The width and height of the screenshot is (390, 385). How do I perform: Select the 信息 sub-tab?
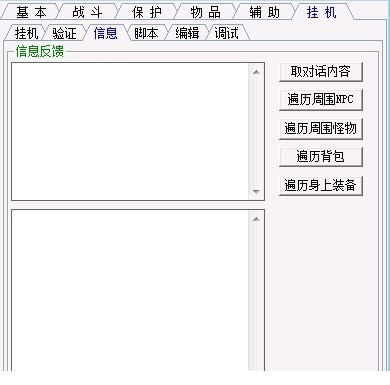tap(105, 33)
